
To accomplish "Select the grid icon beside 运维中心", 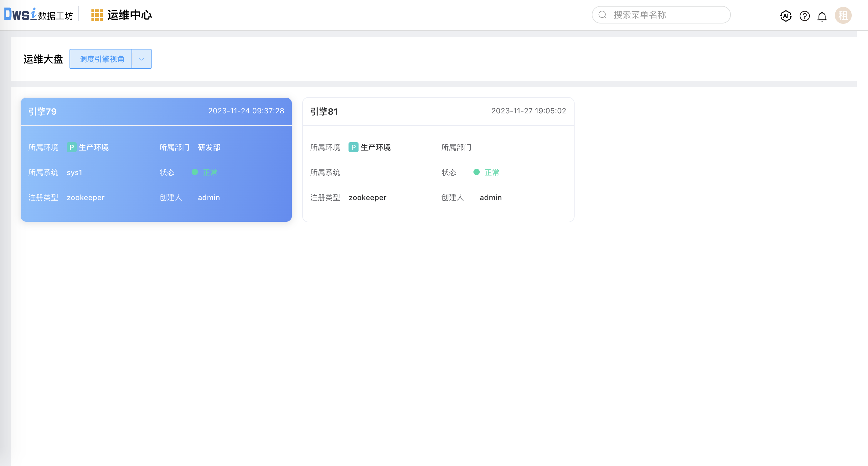I will click(97, 15).
